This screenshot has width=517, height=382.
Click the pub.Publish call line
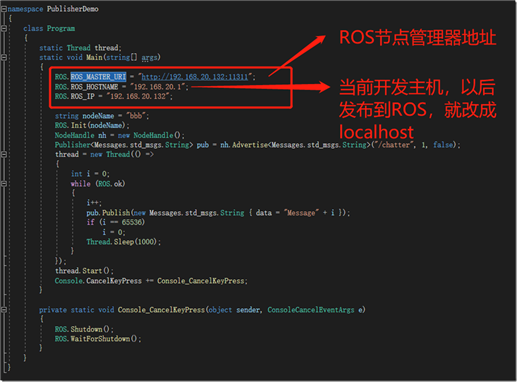pos(218,213)
